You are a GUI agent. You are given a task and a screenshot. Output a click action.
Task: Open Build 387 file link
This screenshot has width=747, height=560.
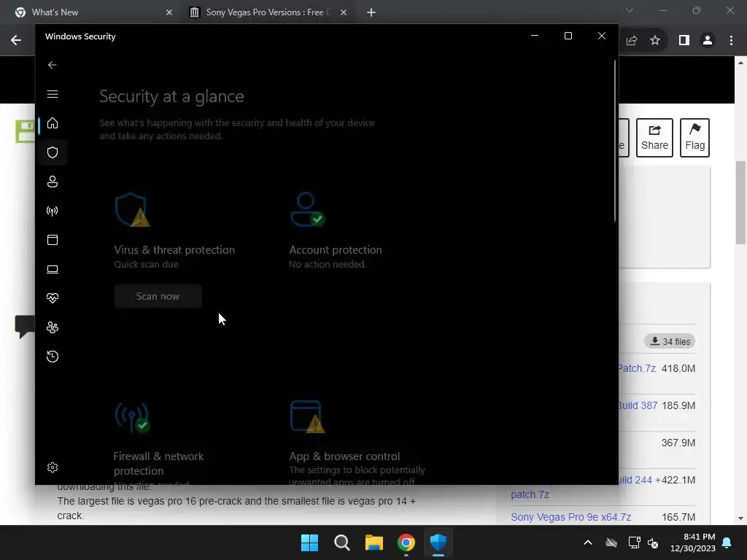click(638, 405)
